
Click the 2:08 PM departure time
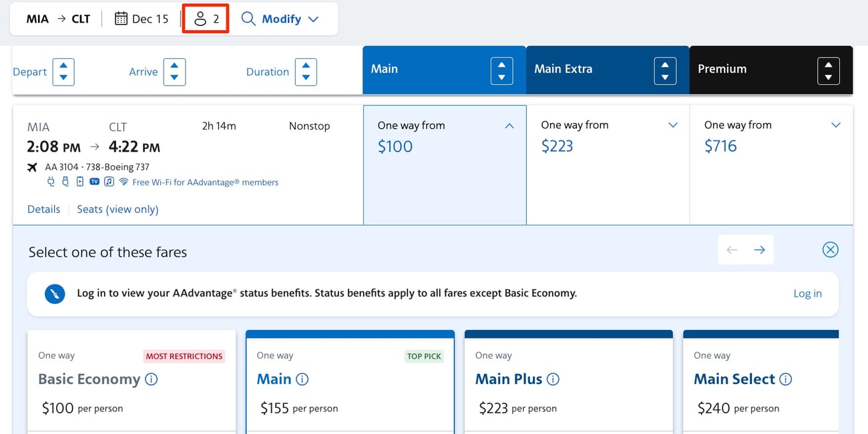tap(54, 147)
